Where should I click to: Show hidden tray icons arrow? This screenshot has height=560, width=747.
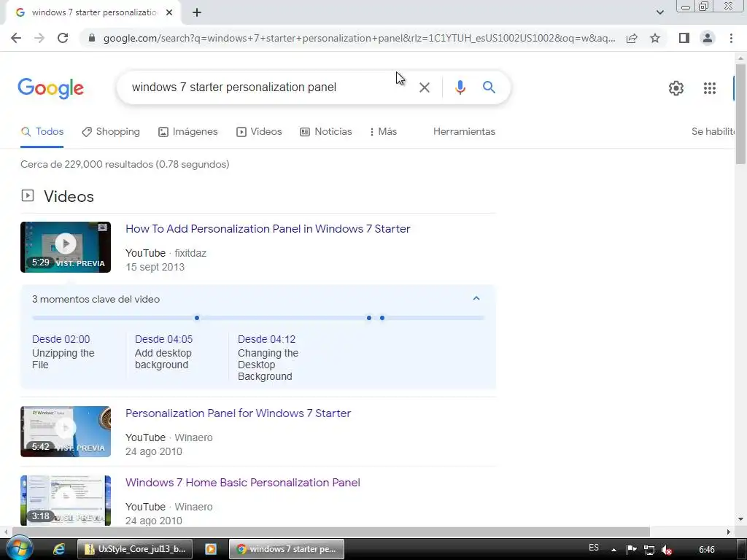[614, 550]
